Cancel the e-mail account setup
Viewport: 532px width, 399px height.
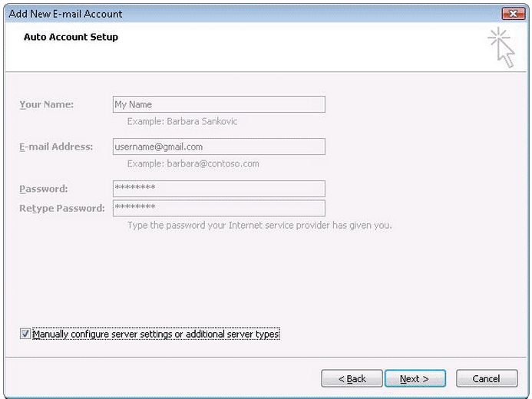pyautogui.click(x=486, y=379)
